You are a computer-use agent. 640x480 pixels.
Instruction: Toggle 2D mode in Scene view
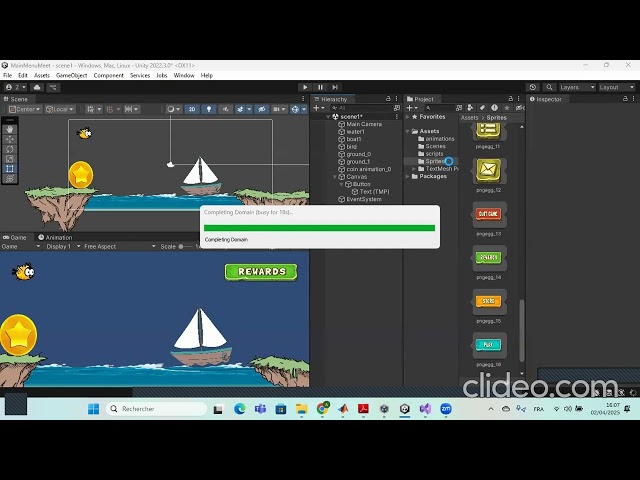tap(192, 109)
